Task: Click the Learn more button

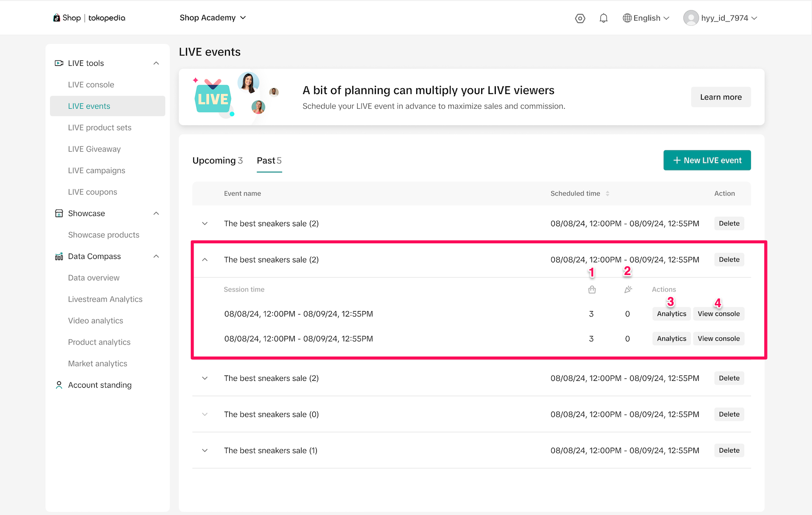Action: pos(720,97)
